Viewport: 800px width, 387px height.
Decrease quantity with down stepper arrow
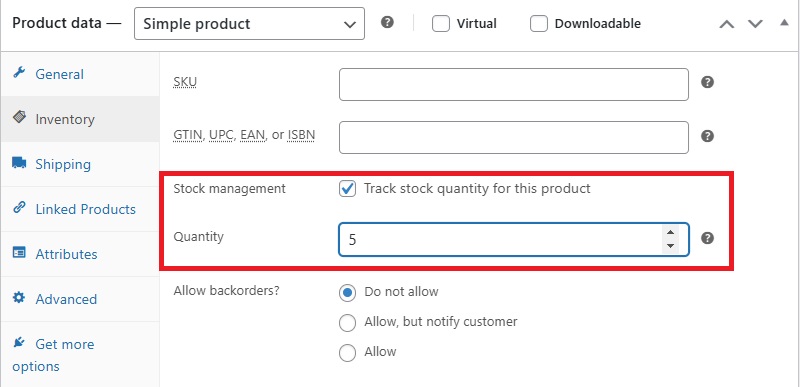point(670,246)
